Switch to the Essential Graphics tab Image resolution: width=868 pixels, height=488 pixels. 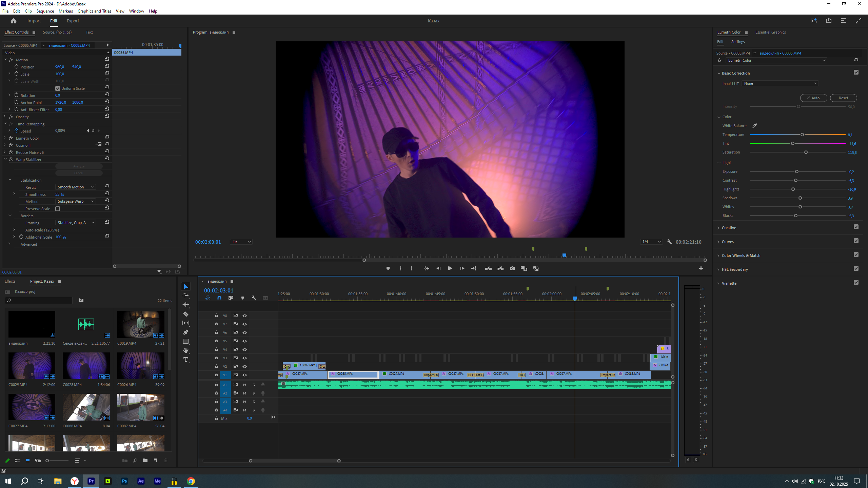(770, 32)
